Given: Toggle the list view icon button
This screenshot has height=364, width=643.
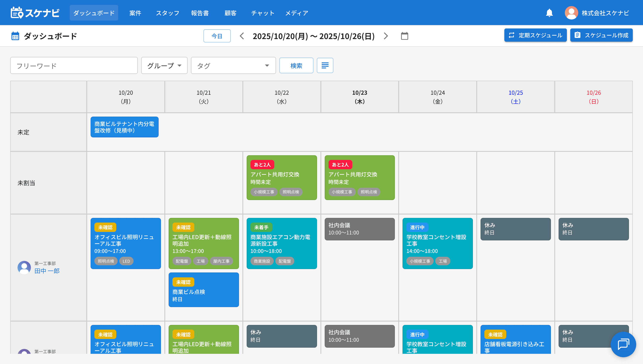Looking at the screenshot, I should 325,65.
